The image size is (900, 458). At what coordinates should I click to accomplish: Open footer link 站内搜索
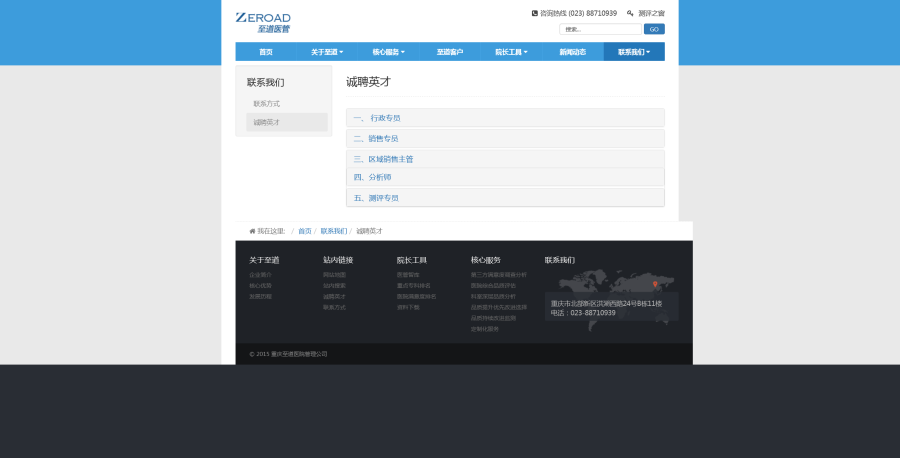click(x=335, y=286)
